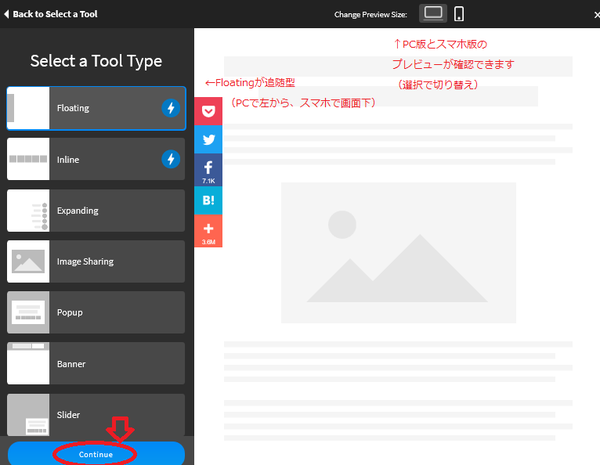Switch preview to desktop size

[433, 14]
